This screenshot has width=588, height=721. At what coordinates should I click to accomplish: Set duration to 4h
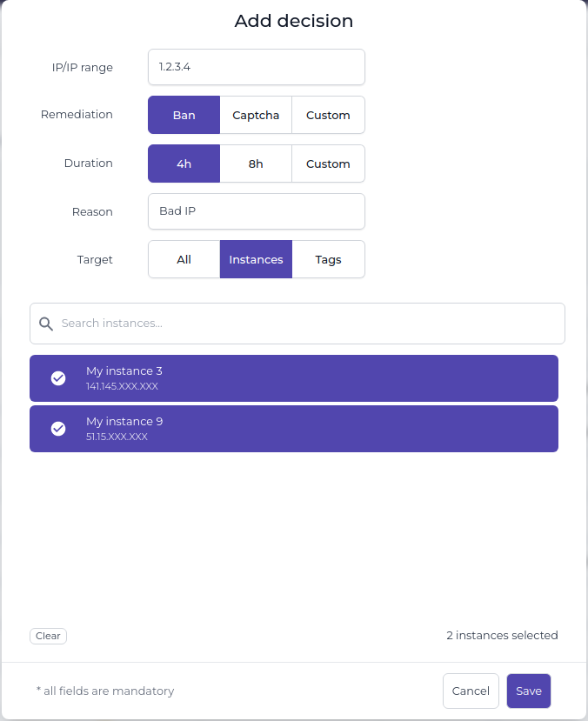pyautogui.click(x=184, y=164)
